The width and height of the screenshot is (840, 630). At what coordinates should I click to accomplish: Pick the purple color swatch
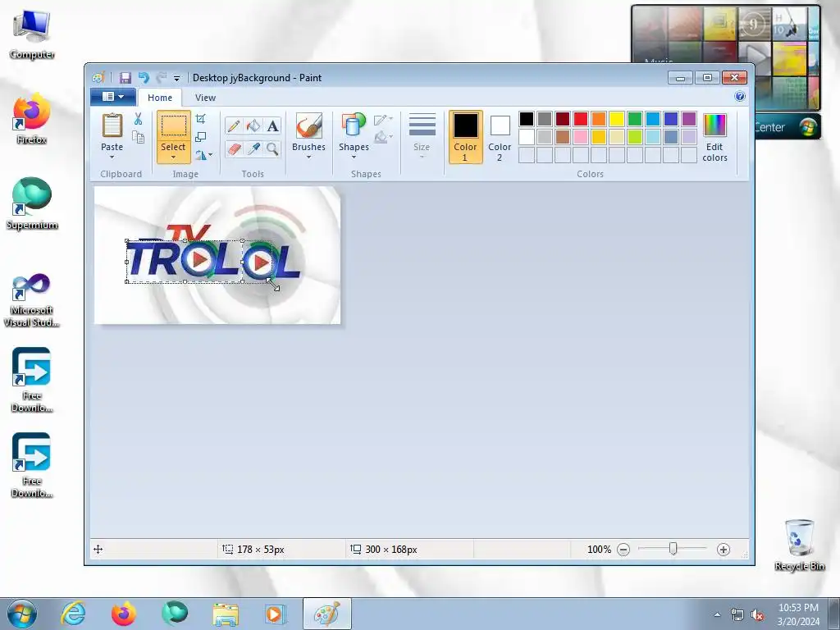(689, 119)
